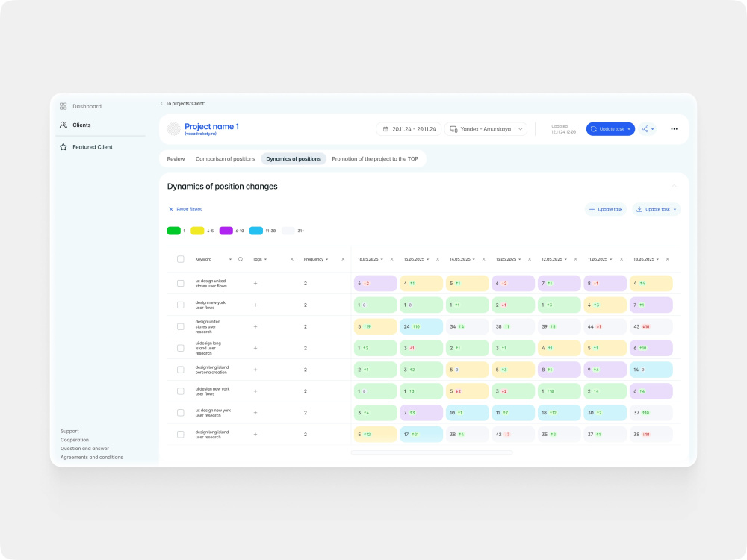Remove the 12.05.2025 date column
Viewport: 747px width, 560px height.
coord(575,259)
